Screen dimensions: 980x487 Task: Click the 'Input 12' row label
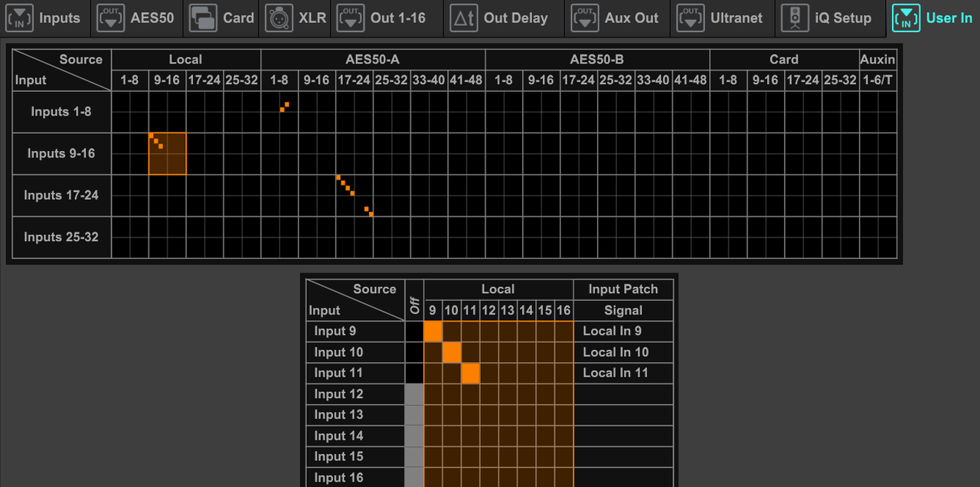point(355,394)
